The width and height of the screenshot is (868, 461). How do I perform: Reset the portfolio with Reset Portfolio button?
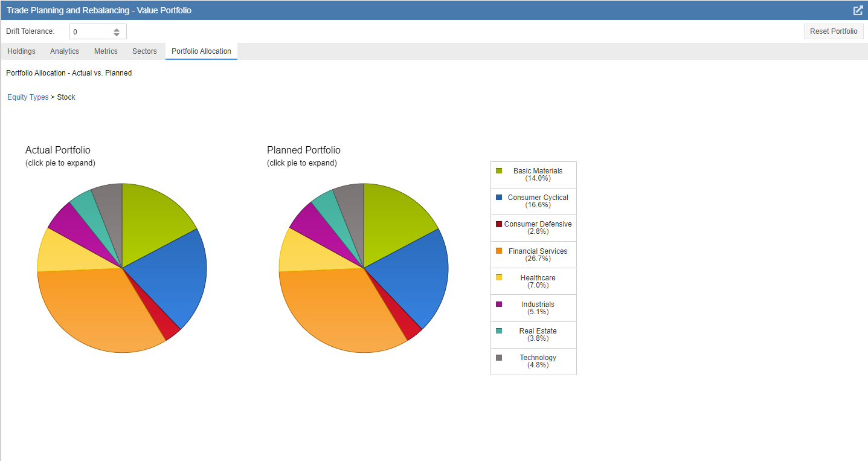tap(834, 31)
